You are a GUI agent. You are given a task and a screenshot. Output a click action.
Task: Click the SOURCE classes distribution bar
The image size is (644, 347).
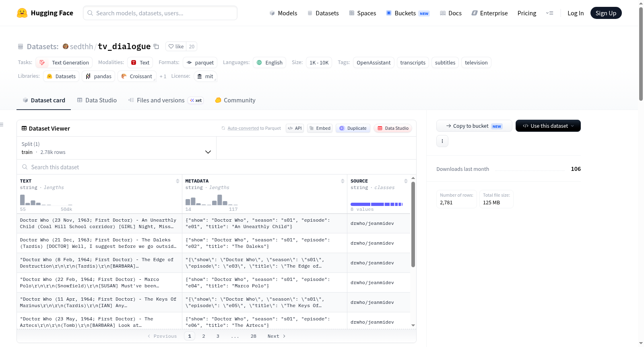376,204
